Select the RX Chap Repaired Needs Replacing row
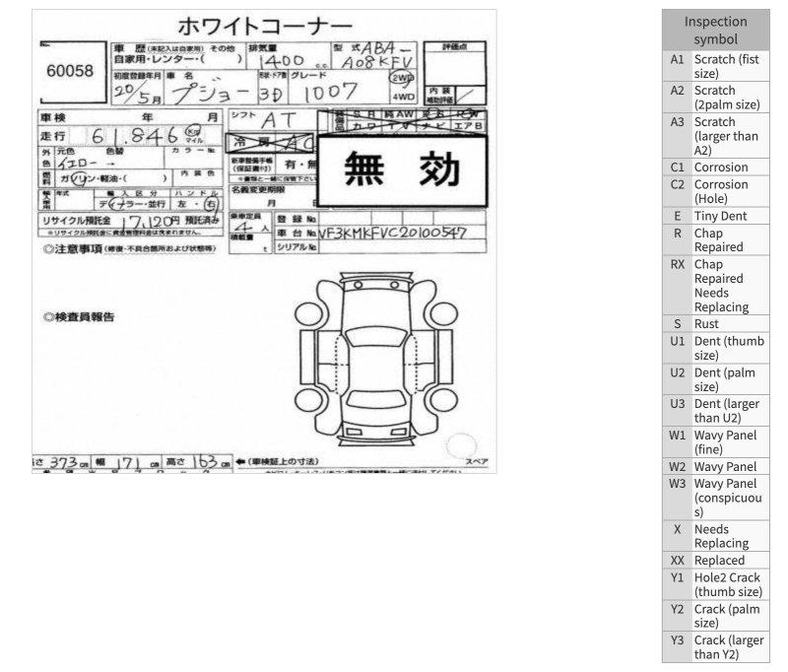This screenshot has height=672, width=788. (715, 286)
